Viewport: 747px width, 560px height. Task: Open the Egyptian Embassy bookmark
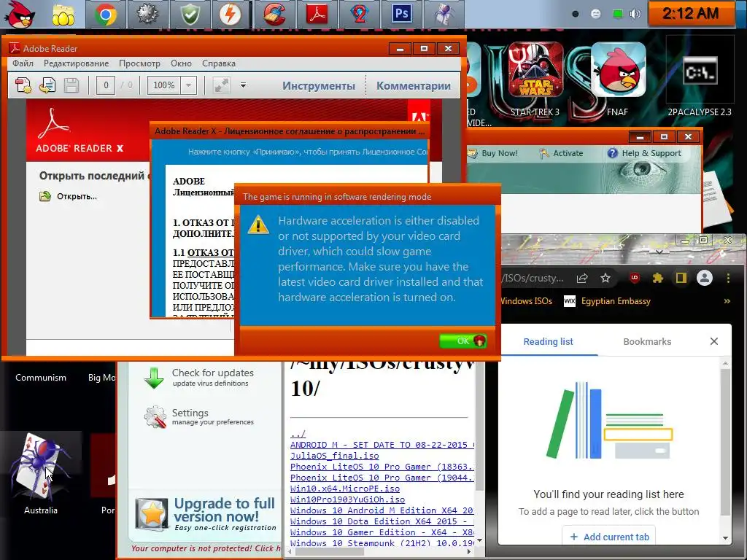coord(608,301)
